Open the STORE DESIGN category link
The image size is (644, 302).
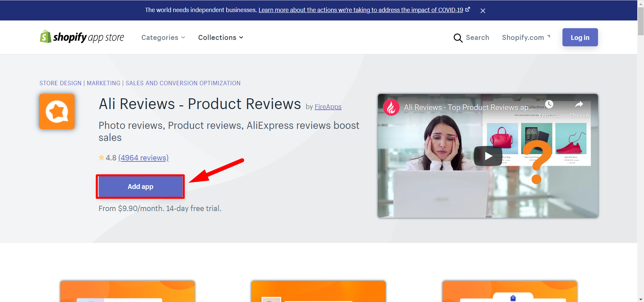[60, 83]
